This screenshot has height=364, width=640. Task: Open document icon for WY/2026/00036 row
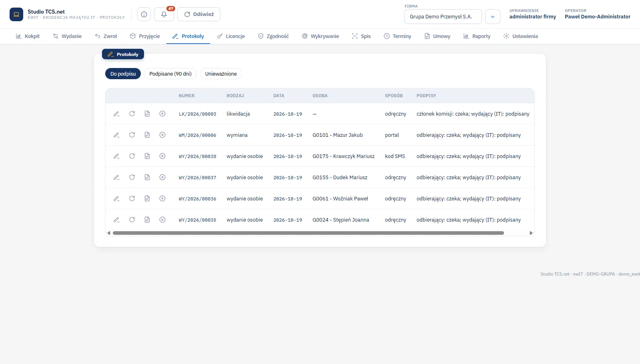point(147,198)
